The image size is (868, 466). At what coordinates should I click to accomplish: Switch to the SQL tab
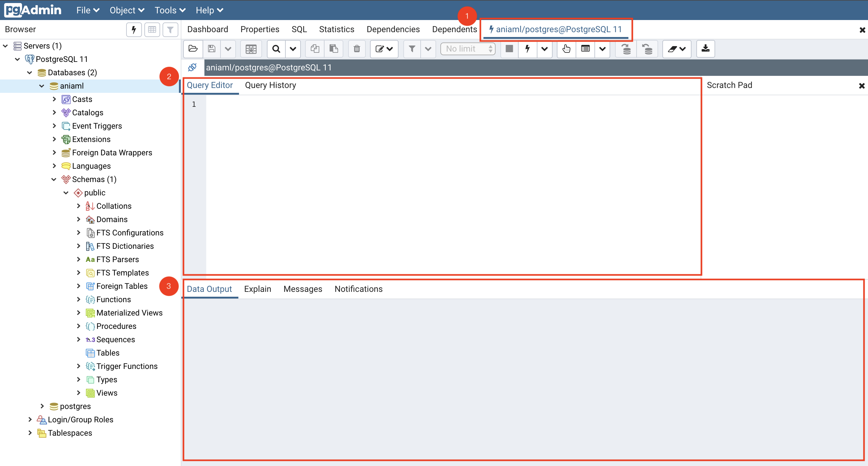click(299, 29)
